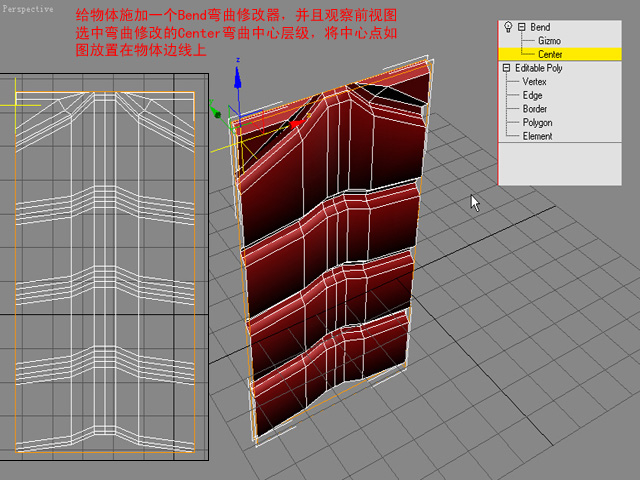Choose the Vertex sub-object level
The width and height of the screenshot is (640, 480).
tap(534, 82)
